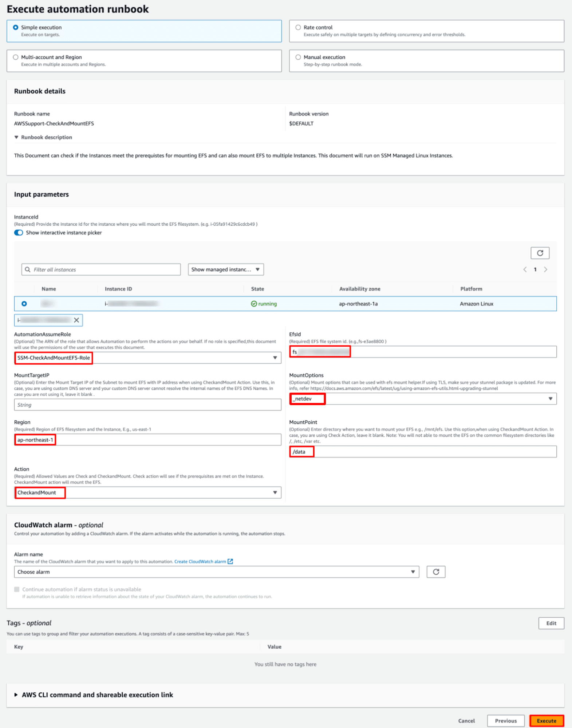Viewport: 572px width, 728px height.
Task: Click the EfsId input field
Action: [x=423, y=352]
